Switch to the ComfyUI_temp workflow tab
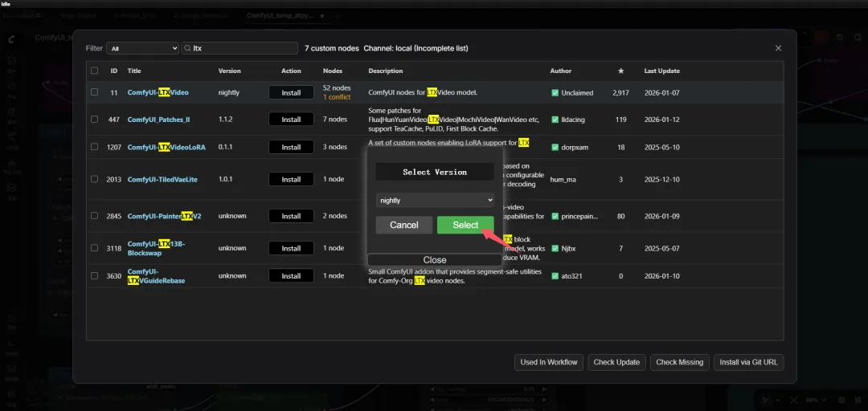 pyautogui.click(x=280, y=15)
